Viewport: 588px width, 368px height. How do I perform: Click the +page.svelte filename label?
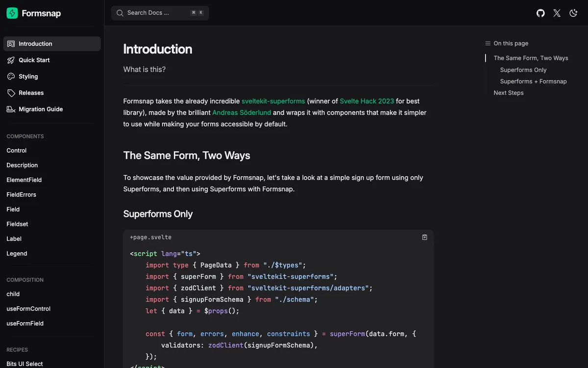150,237
